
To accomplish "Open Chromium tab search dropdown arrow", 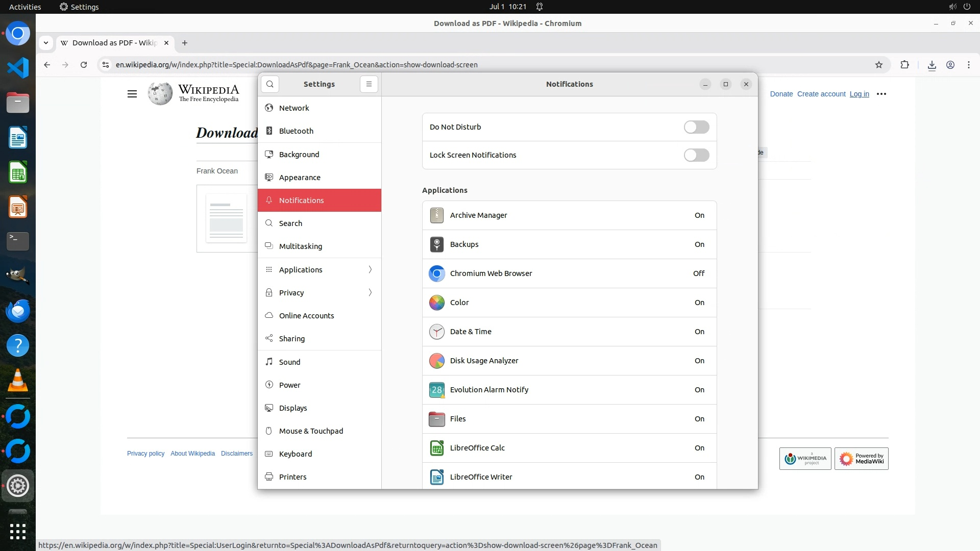I will pos(46,43).
